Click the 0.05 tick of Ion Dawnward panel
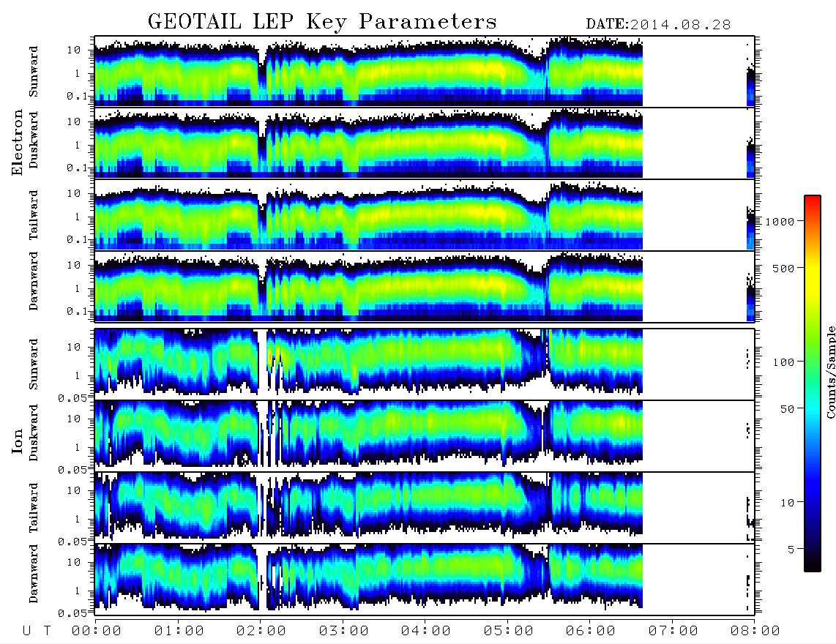This screenshot has width=836, height=644. 72,613
